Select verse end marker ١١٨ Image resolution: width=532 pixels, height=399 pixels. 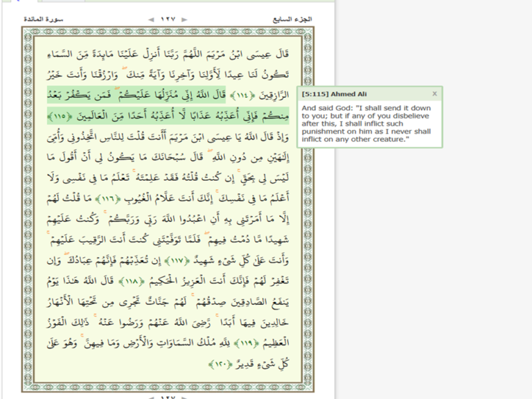[132, 282]
